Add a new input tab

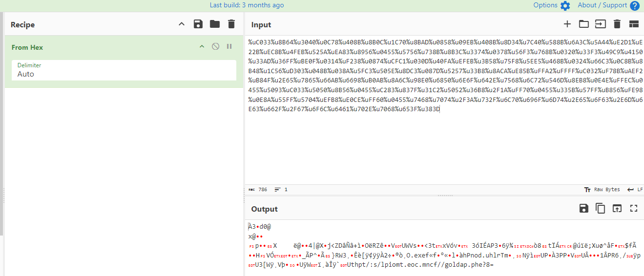coord(567,24)
